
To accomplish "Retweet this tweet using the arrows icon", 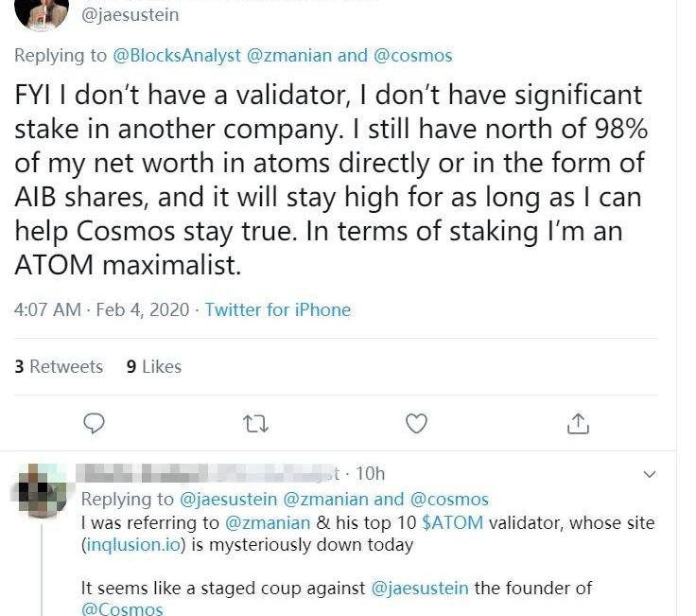I will [255, 424].
